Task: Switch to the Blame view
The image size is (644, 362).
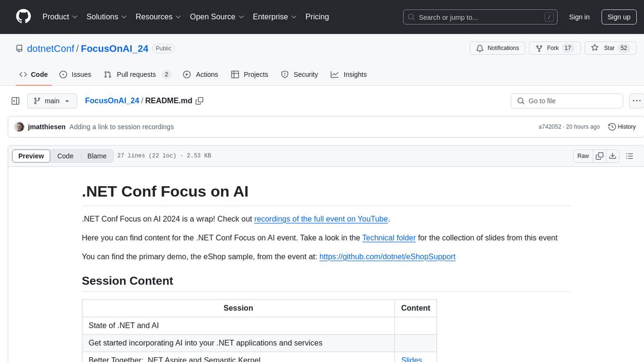Action: pyautogui.click(x=97, y=156)
